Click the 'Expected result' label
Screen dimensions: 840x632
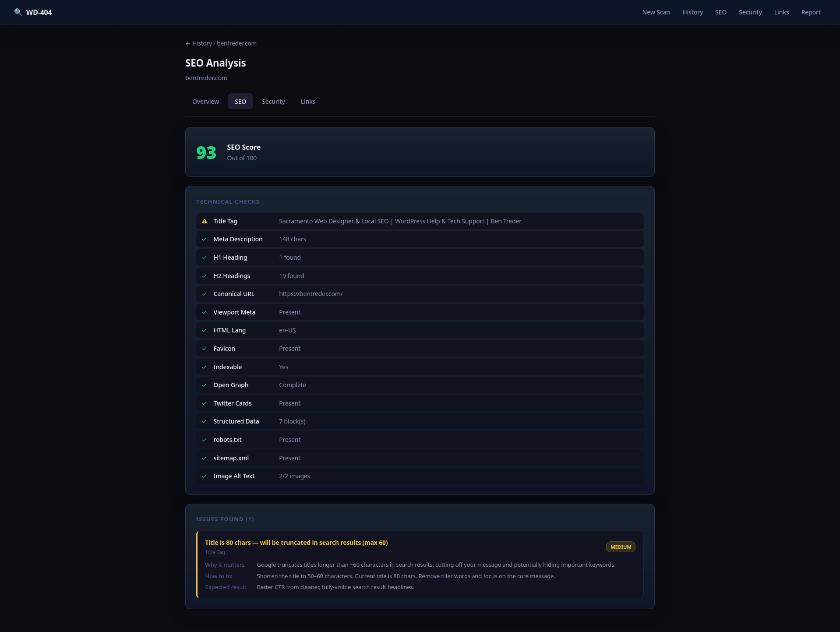[x=226, y=587]
